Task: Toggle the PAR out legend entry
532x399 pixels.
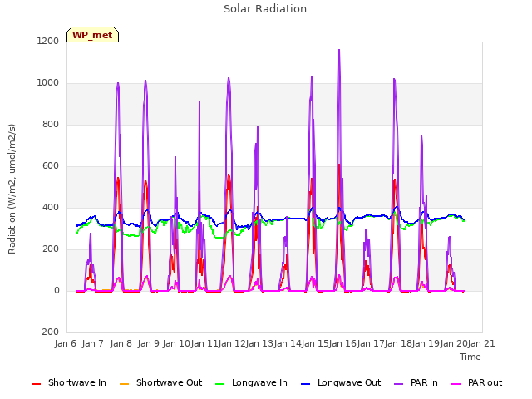Action: point(477,382)
